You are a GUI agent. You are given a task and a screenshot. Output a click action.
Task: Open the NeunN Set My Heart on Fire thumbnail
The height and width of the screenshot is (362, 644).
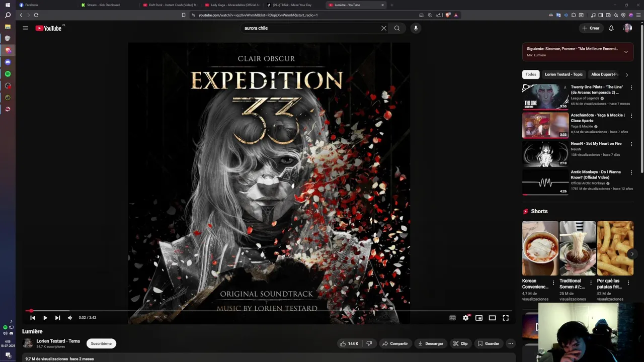click(x=545, y=153)
